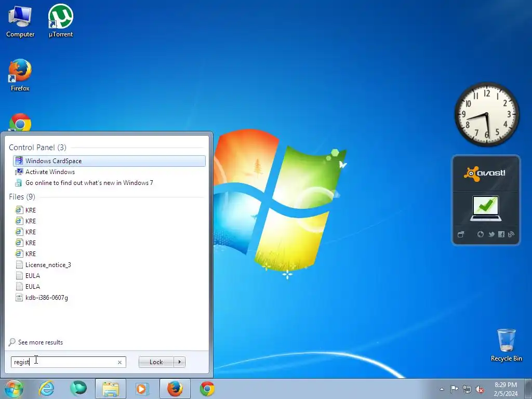Click the Windows CardSpace result icon
The image size is (532, 399).
[19, 161]
